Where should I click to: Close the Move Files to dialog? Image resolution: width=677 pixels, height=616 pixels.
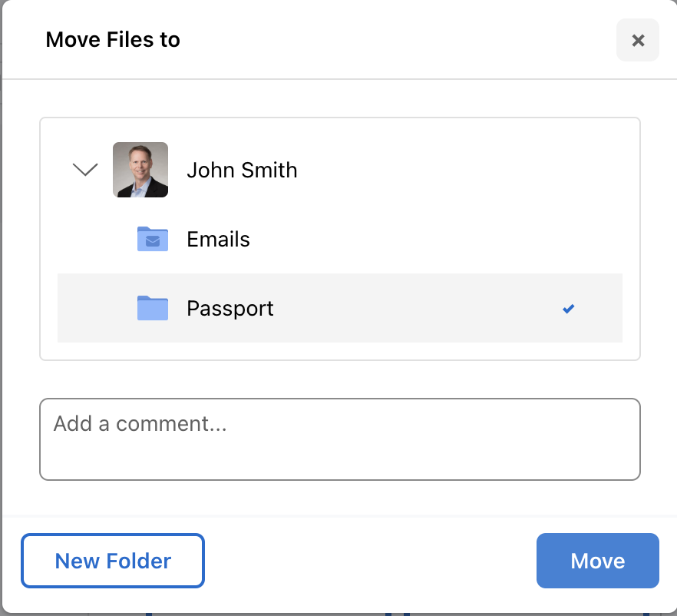point(637,40)
